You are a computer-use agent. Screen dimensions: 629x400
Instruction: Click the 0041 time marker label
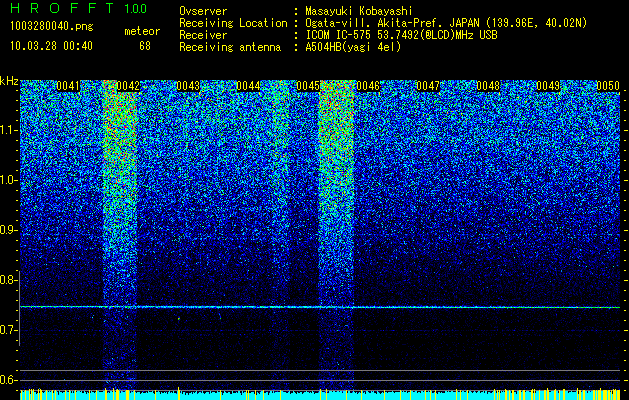pyautogui.click(x=68, y=86)
